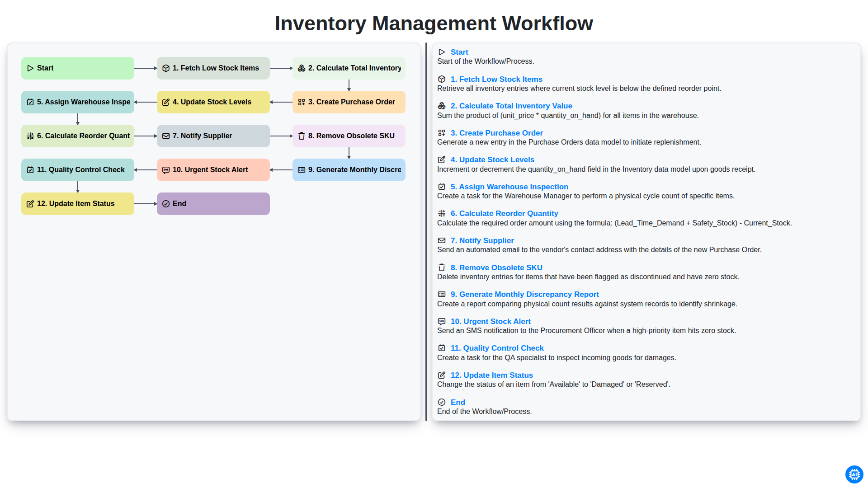
Task: Click the text 'End of the Workflow/Process.'
Action: [x=484, y=412]
